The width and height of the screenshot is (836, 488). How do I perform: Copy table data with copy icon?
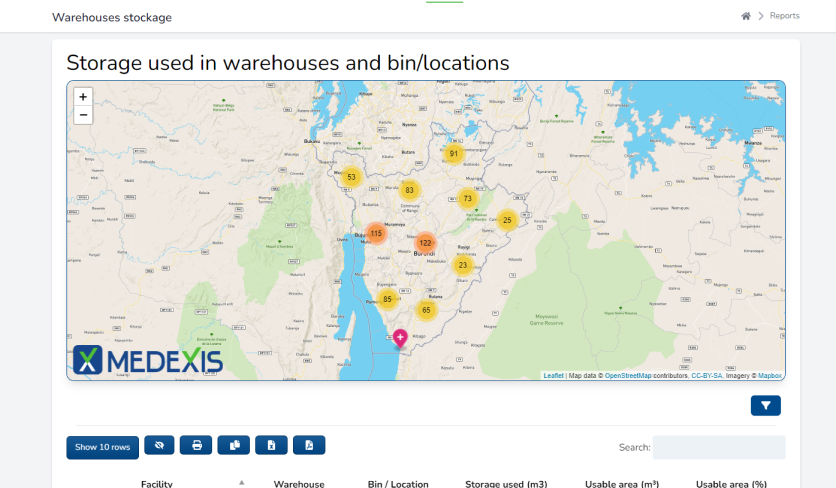[233, 446]
